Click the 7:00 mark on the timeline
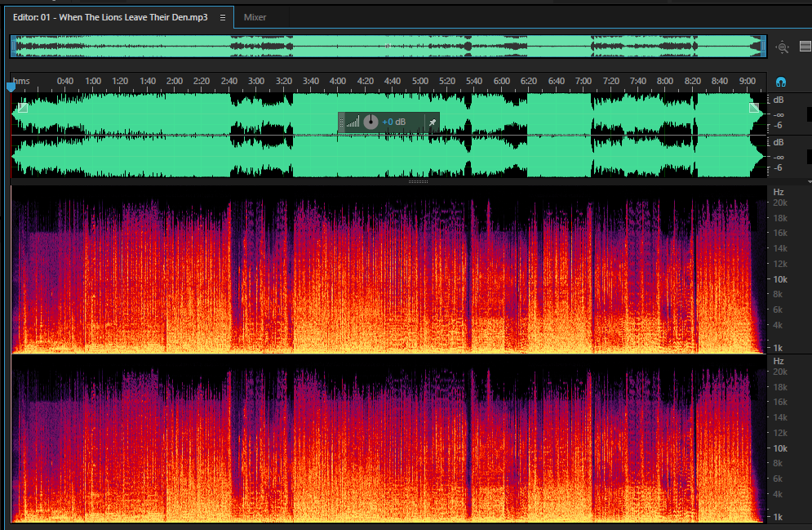The image size is (812, 530). point(583,82)
